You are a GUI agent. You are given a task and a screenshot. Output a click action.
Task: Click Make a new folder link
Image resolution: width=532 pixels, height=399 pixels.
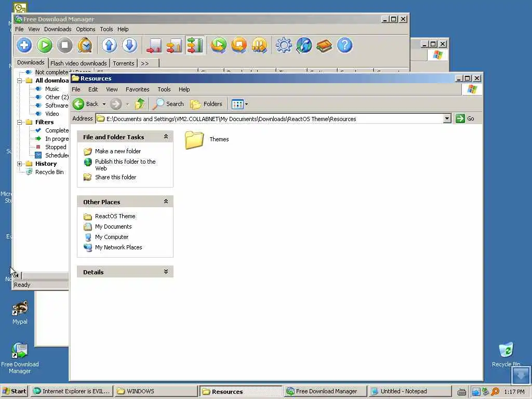pyautogui.click(x=118, y=151)
